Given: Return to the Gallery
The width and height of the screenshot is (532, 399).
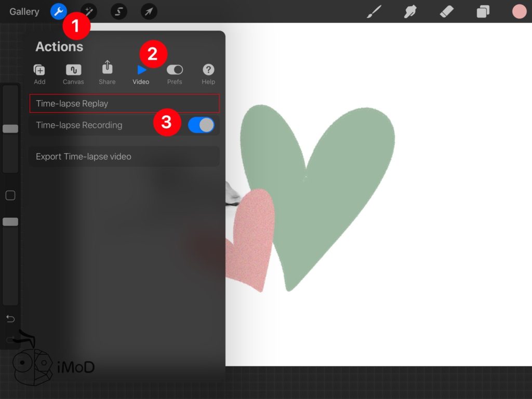Looking at the screenshot, I should click(x=24, y=11).
